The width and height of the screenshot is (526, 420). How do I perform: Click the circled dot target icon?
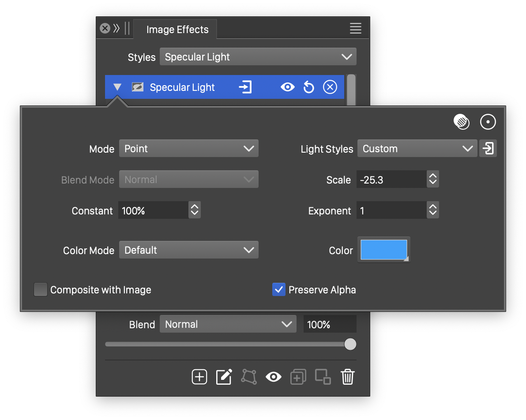(x=488, y=122)
